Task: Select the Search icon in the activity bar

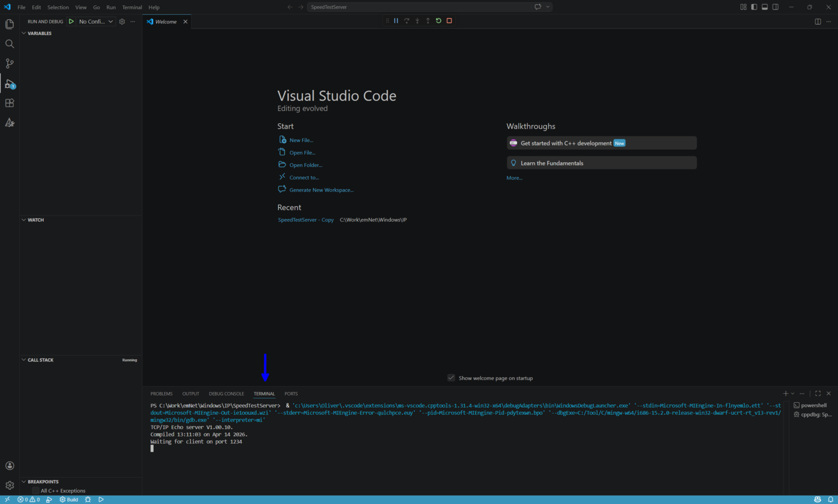Action: coord(9,43)
